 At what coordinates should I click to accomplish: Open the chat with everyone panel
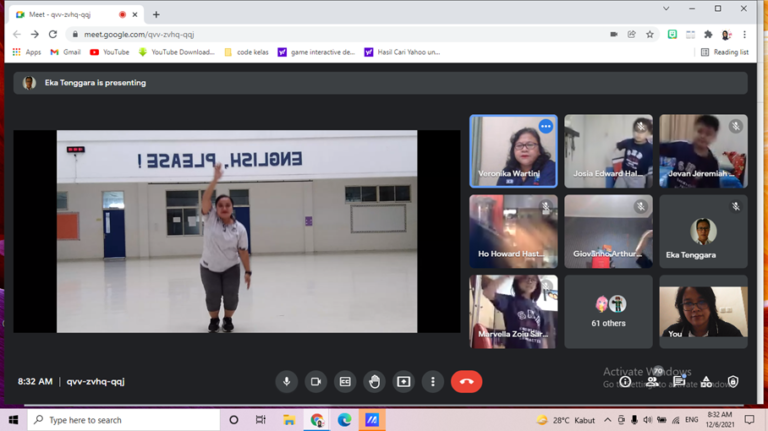[679, 381]
